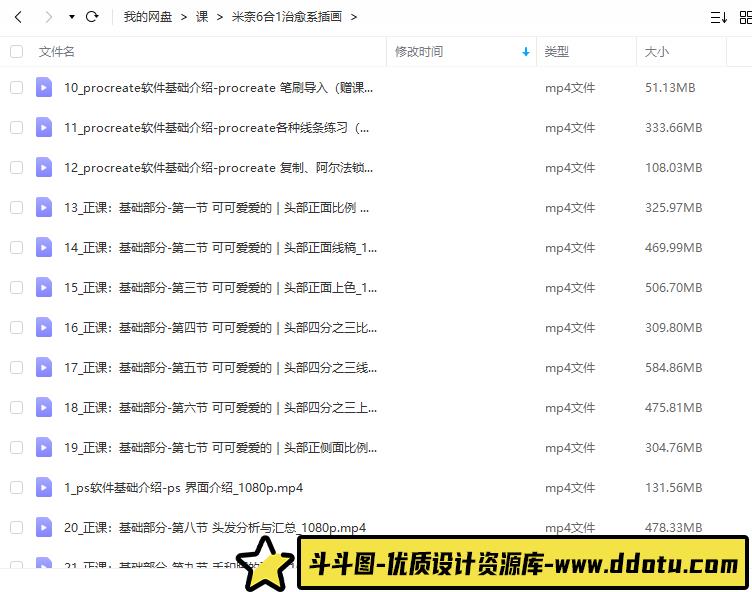Expand chevron after 课 breadcrumb

click(220, 17)
